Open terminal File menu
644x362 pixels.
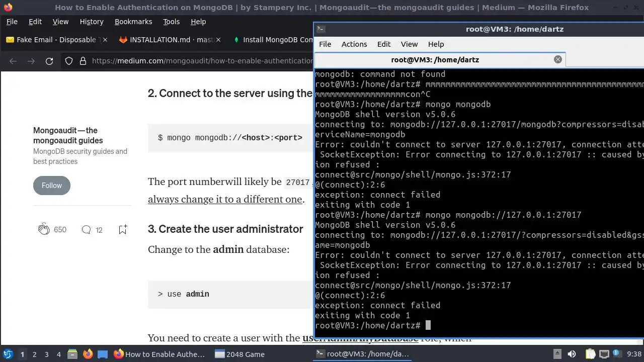click(x=325, y=44)
